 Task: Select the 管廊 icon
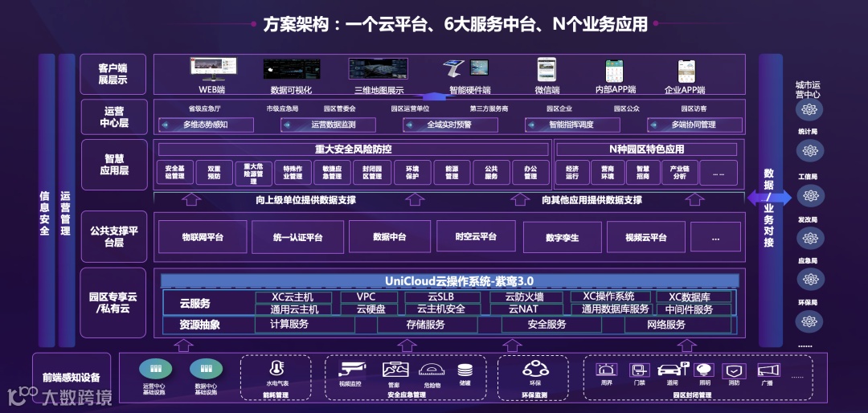pyautogui.click(x=395, y=370)
